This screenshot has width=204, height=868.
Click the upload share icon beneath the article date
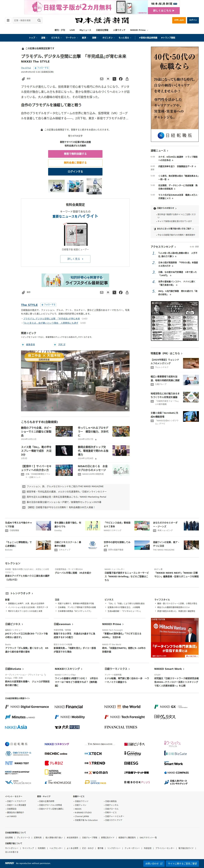(x=127, y=79)
